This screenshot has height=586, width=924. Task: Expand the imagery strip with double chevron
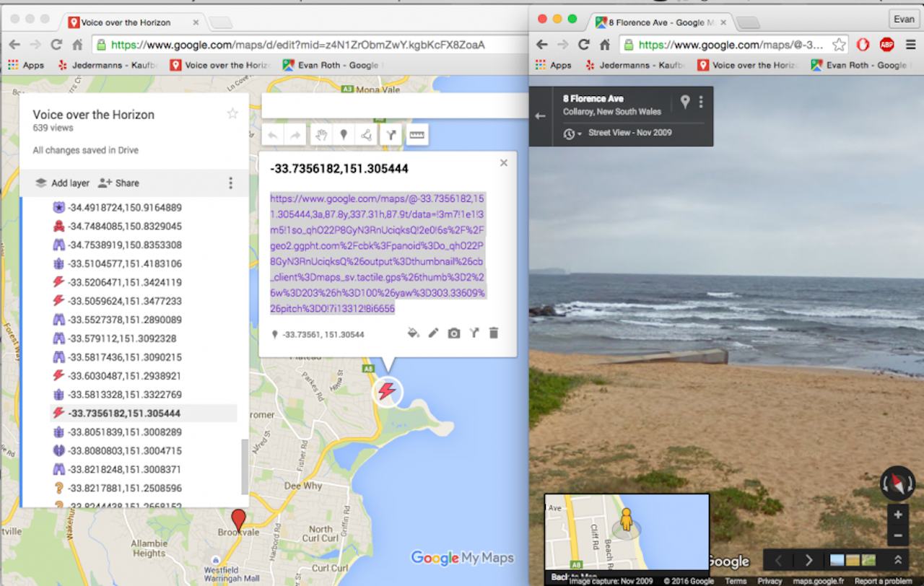[x=898, y=560]
